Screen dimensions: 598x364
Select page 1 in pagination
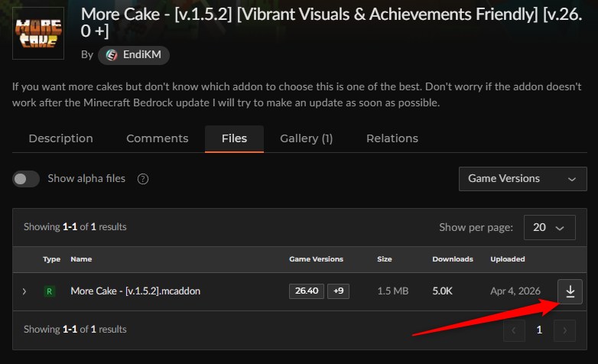pyautogui.click(x=539, y=330)
